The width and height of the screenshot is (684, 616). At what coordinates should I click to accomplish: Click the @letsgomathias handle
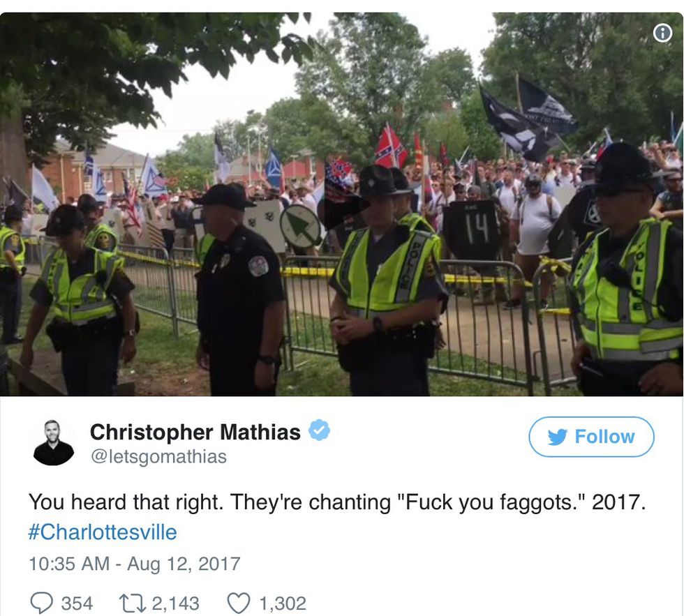tap(158, 456)
